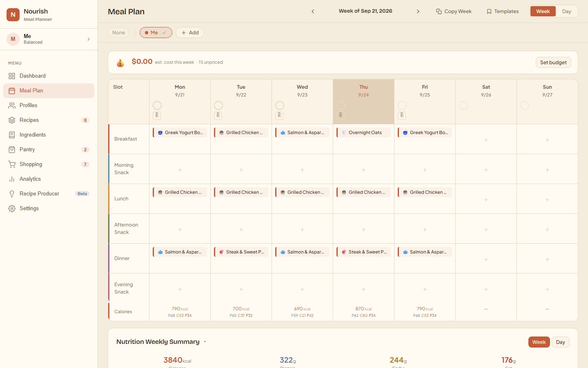Click the Recipes stack icon
Image resolution: width=588 pixels, height=368 pixels.
tap(12, 120)
